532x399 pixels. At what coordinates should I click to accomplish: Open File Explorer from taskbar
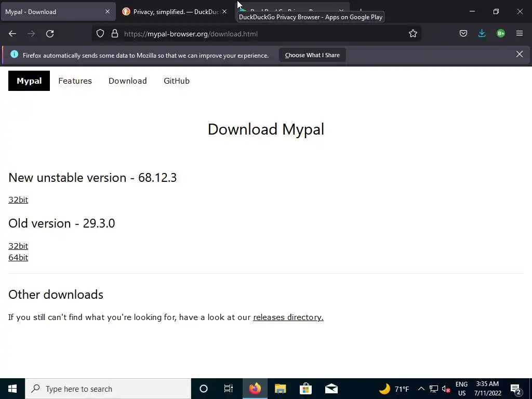click(x=280, y=389)
